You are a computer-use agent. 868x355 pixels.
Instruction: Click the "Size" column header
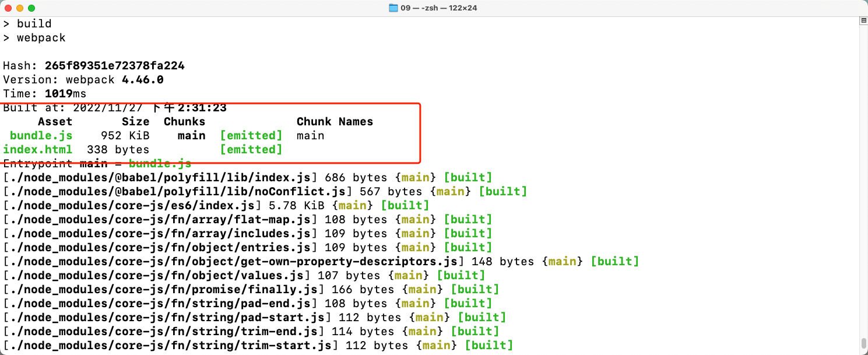(136, 122)
